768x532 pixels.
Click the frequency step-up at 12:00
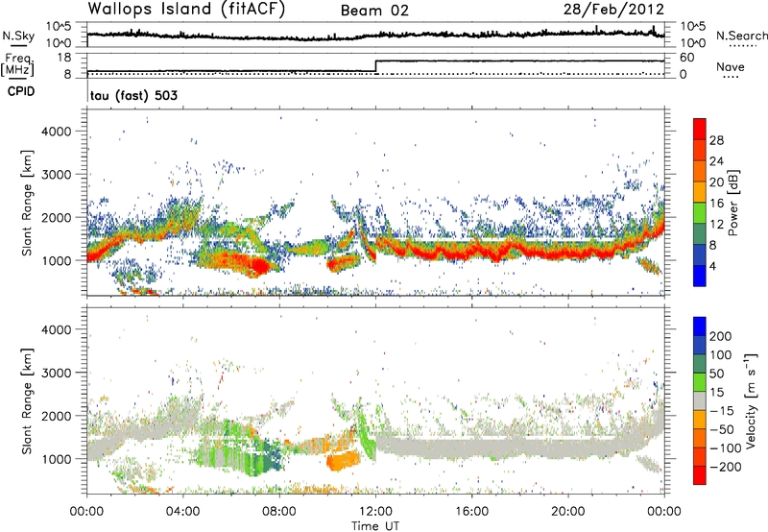[x=375, y=66]
